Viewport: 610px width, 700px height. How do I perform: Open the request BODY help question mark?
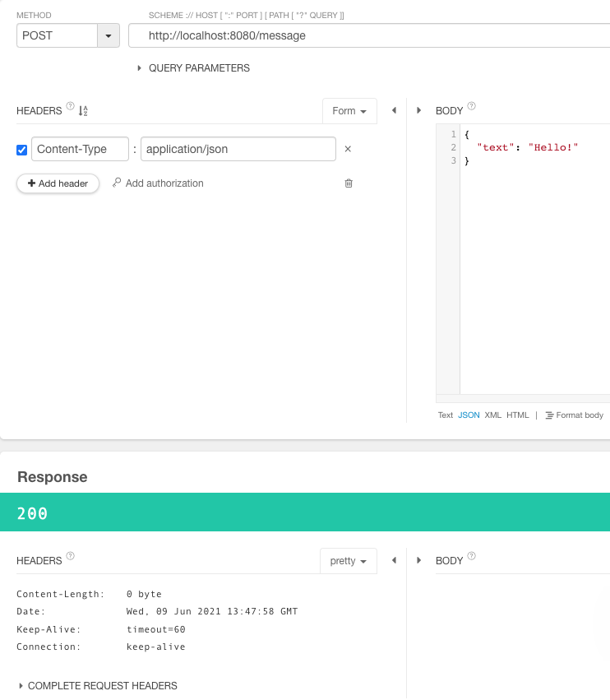[470, 106]
